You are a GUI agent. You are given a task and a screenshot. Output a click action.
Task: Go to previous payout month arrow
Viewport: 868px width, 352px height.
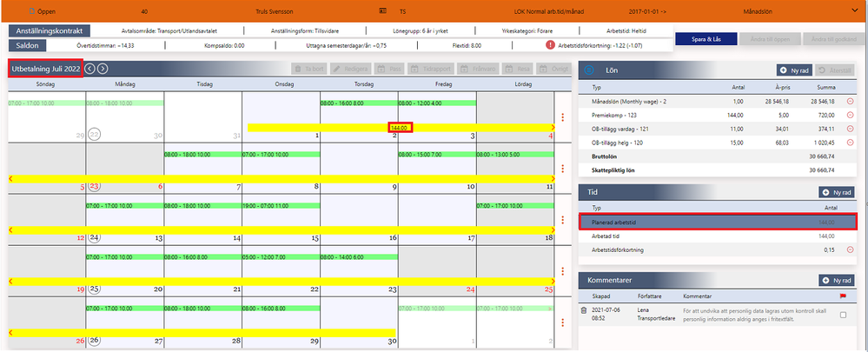click(x=90, y=70)
